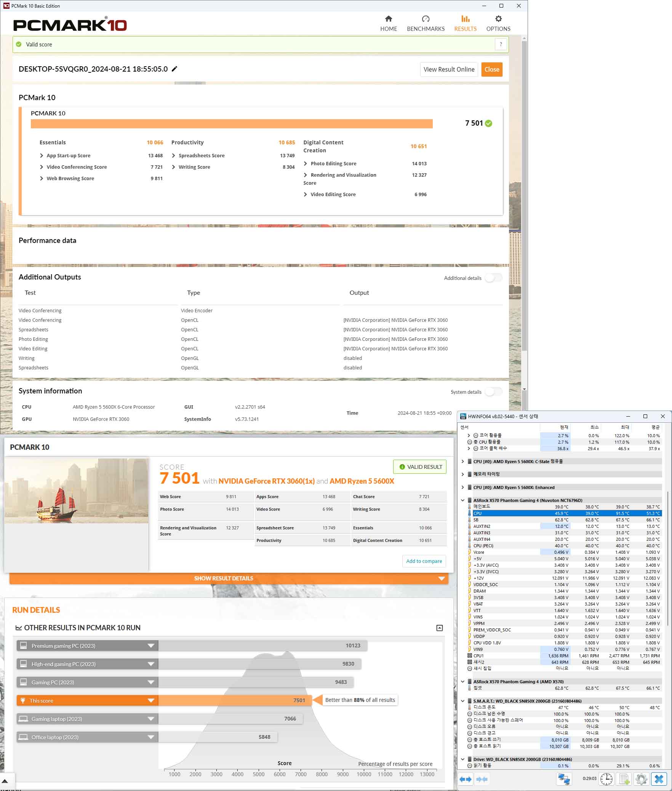672x791 pixels.
Task: Click the green valid score checkmark next to 7 501
Action: pos(489,123)
